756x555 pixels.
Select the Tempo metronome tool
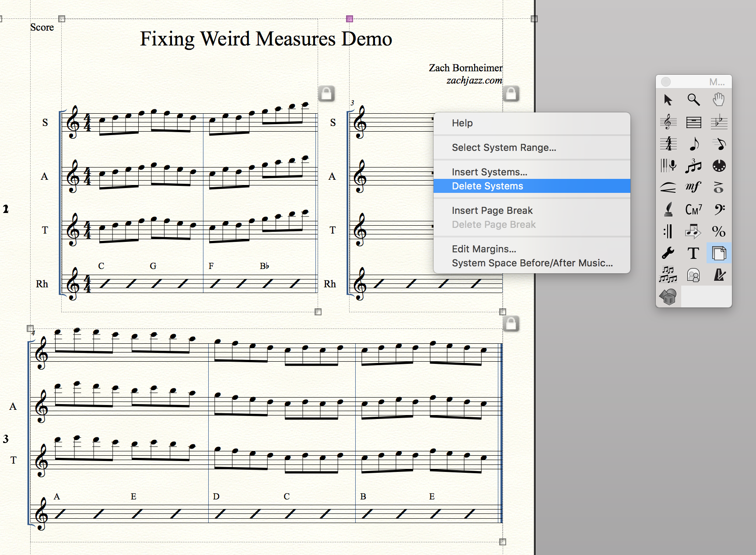(718, 275)
